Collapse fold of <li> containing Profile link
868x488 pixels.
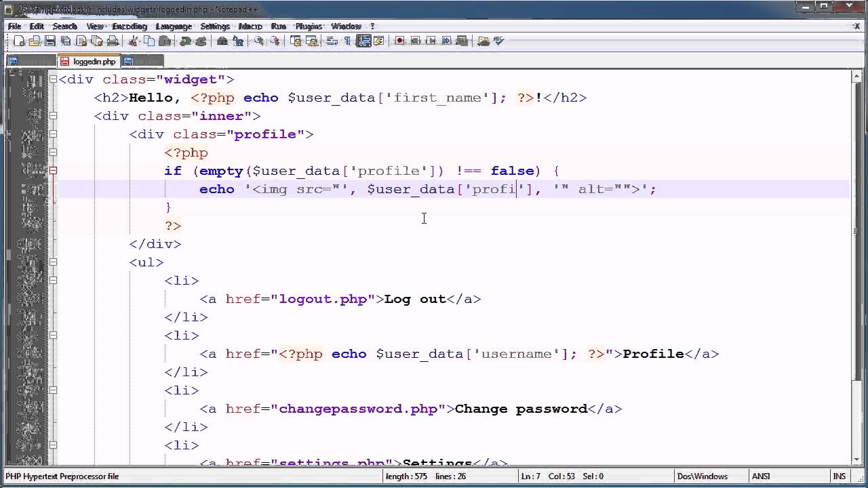[54, 335]
